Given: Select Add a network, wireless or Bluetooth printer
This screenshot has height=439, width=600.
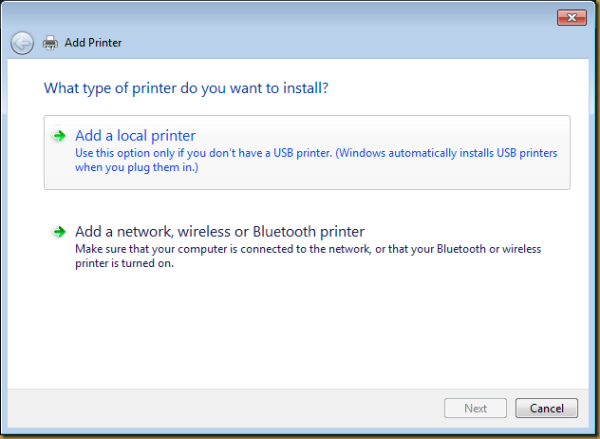Looking at the screenshot, I should pos(219,232).
